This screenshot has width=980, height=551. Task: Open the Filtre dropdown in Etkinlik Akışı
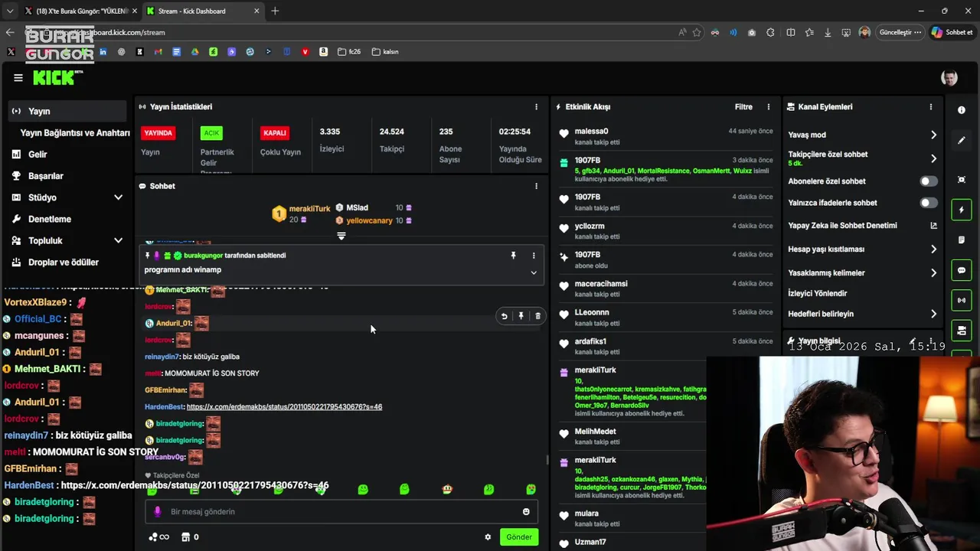(x=743, y=107)
